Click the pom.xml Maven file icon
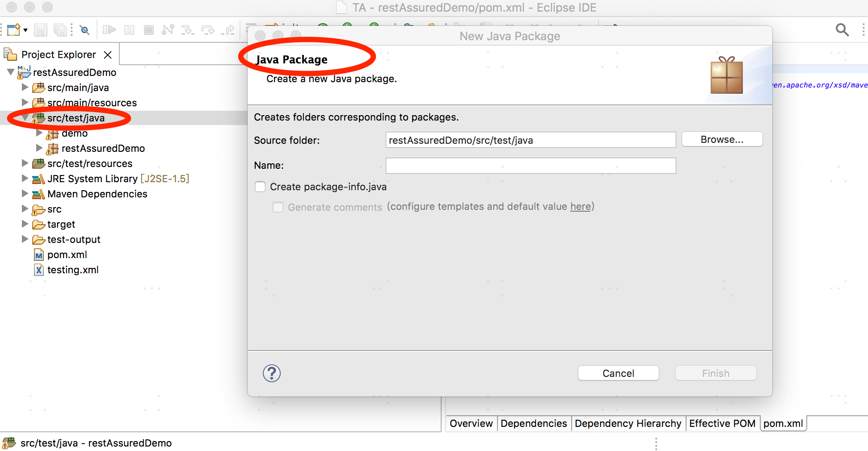Image resolution: width=868 pixels, height=451 pixels. click(39, 255)
